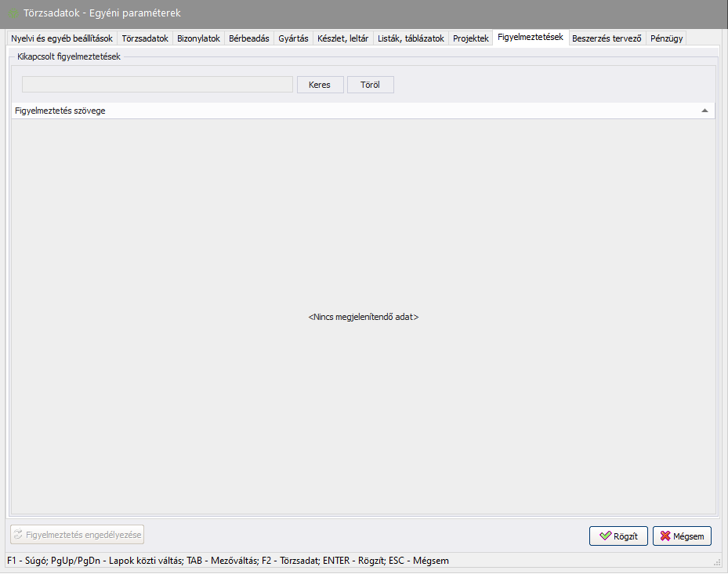Save settings with the Rögzít button
728x574 pixels.
(x=618, y=536)
